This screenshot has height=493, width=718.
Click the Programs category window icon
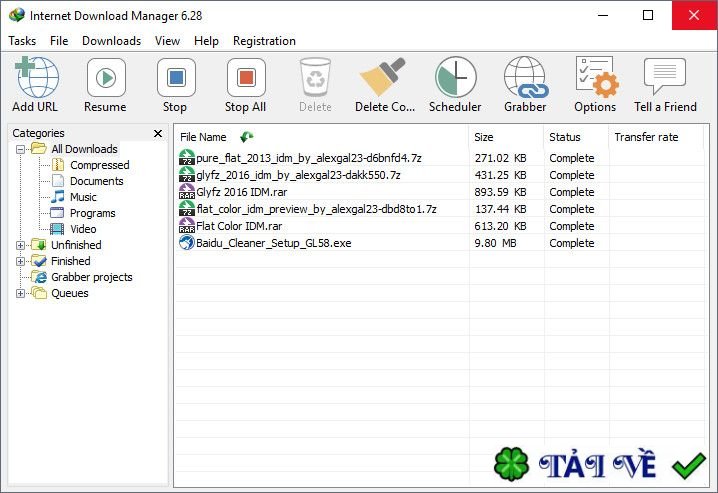click(x=57, y=212)
